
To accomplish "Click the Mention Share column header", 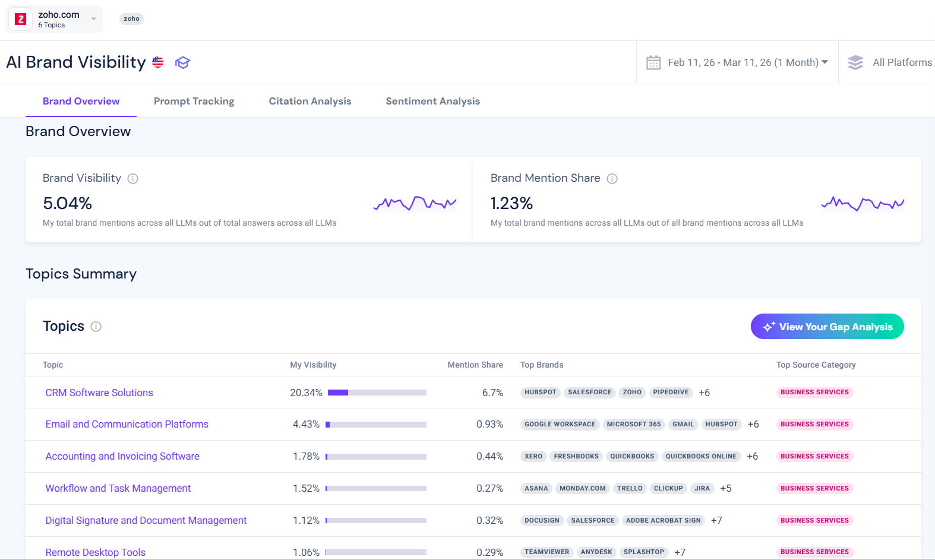I will pos(475,365).
